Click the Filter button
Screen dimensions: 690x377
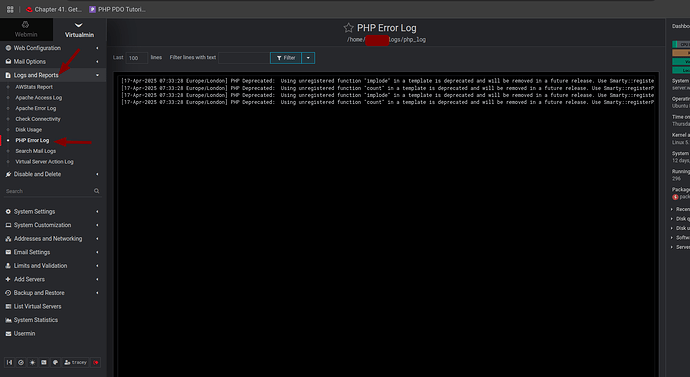pyautogui.click(x=286, y=58)
